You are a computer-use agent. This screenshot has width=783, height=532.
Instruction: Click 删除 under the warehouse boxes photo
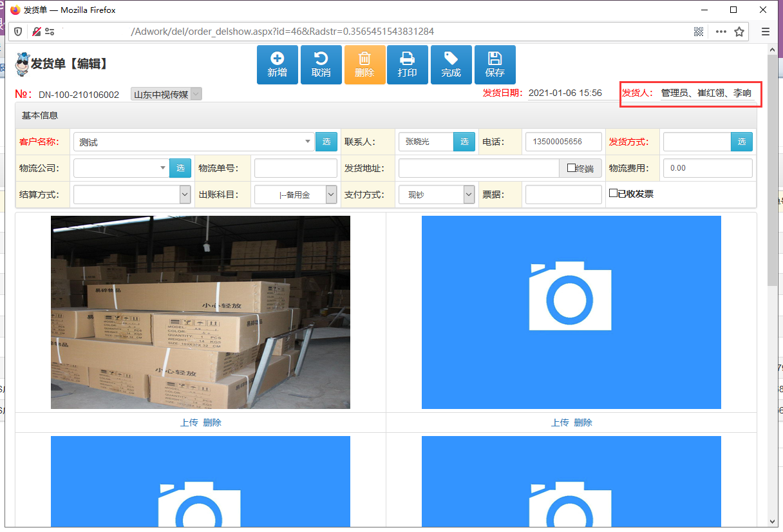212,423
